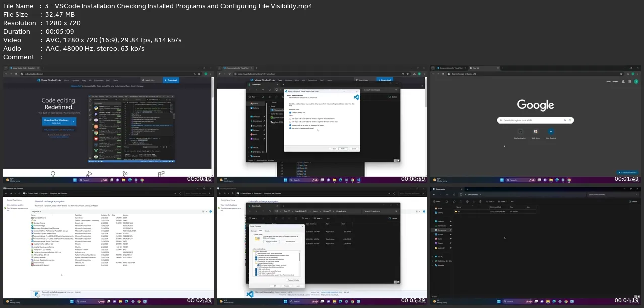Click the Google search box in 00:01:49 frame
Screen dimensions: 644x308
(x=535, y=120)
